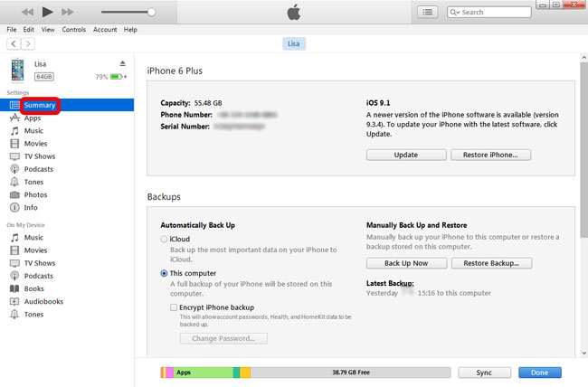Eject the Lisa iPhone
Viewport: 588px width, 387px height.
(x=123, y=63)
